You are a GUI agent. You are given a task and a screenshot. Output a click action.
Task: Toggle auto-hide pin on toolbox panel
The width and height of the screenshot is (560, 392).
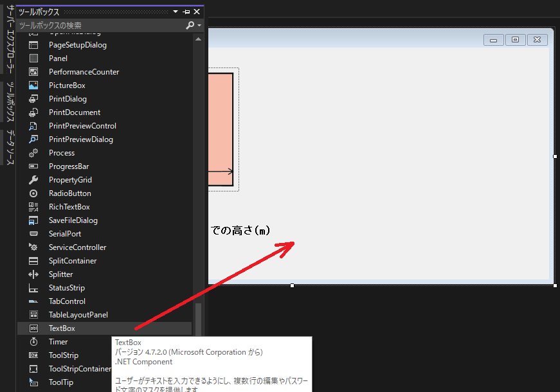(x=186, y=12)
